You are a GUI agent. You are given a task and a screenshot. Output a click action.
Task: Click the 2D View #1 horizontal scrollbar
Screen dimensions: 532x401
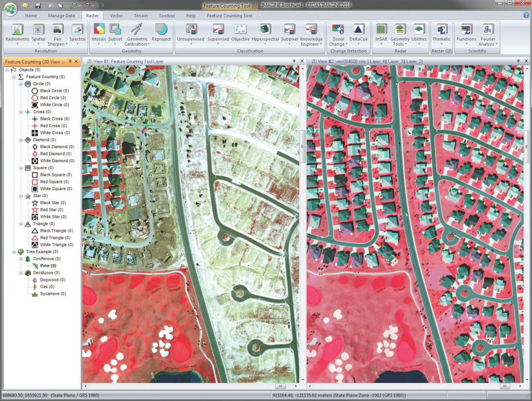[x=280, y=386]
